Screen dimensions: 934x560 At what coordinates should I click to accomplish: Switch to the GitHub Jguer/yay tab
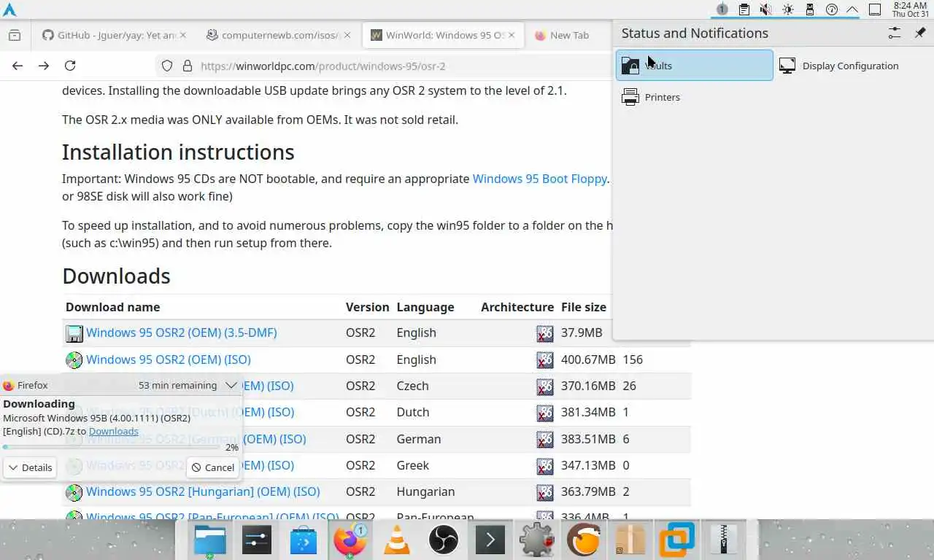tap(115, 35)
